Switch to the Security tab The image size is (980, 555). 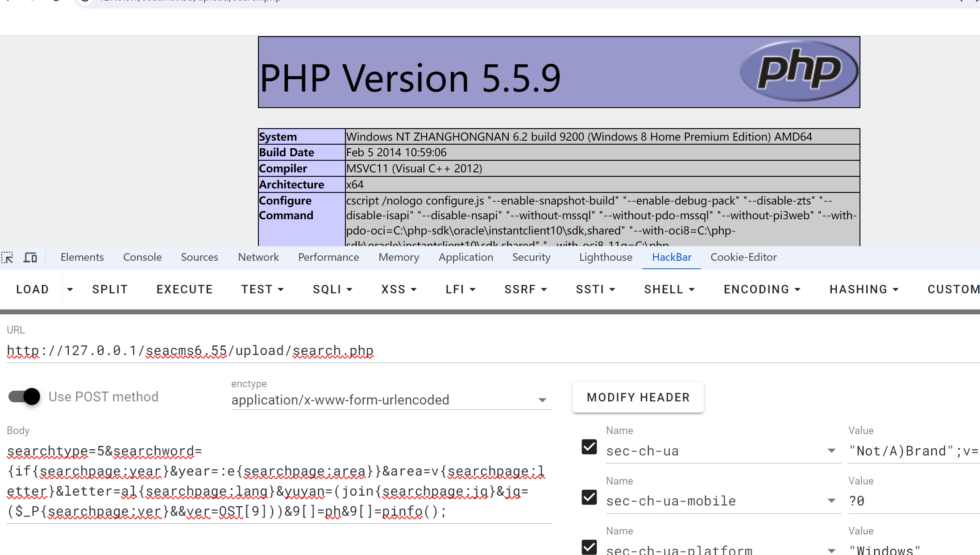[x=532, y=257]
